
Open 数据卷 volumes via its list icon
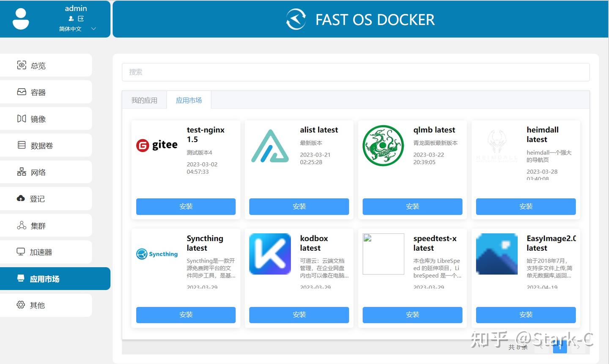point(22,145)
